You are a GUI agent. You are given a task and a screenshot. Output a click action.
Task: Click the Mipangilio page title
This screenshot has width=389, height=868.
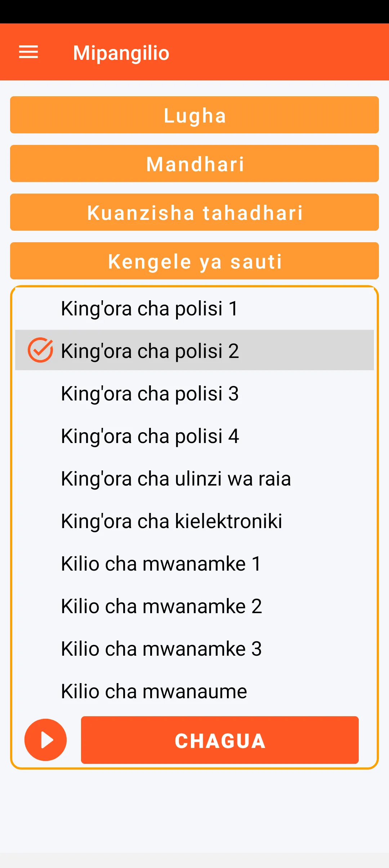(121, 53)
